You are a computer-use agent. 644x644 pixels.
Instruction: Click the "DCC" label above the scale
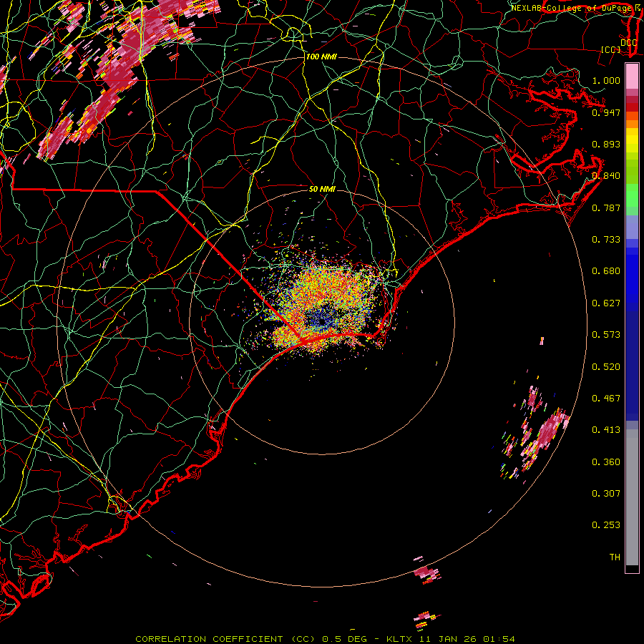(x=629, y=42)
